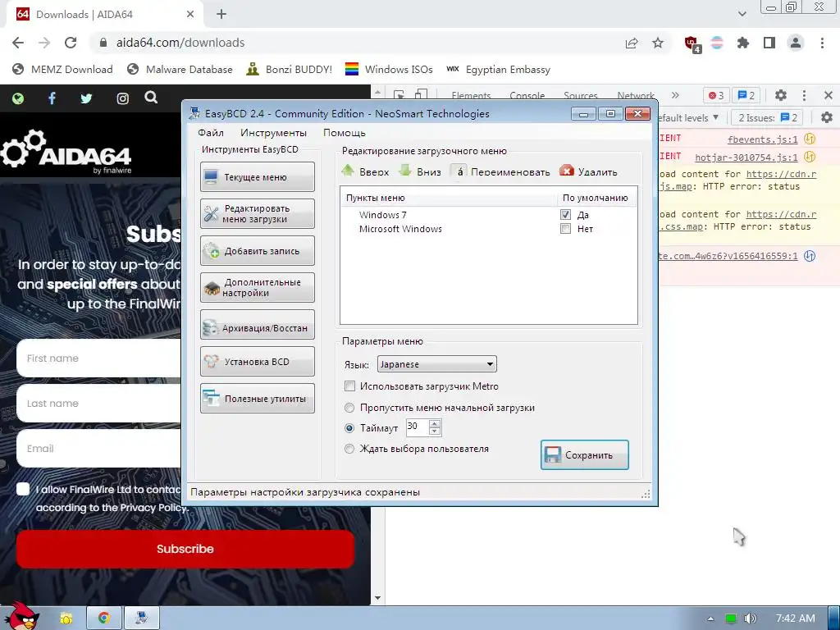Click the Пункты меню column header

coord(449,198)
